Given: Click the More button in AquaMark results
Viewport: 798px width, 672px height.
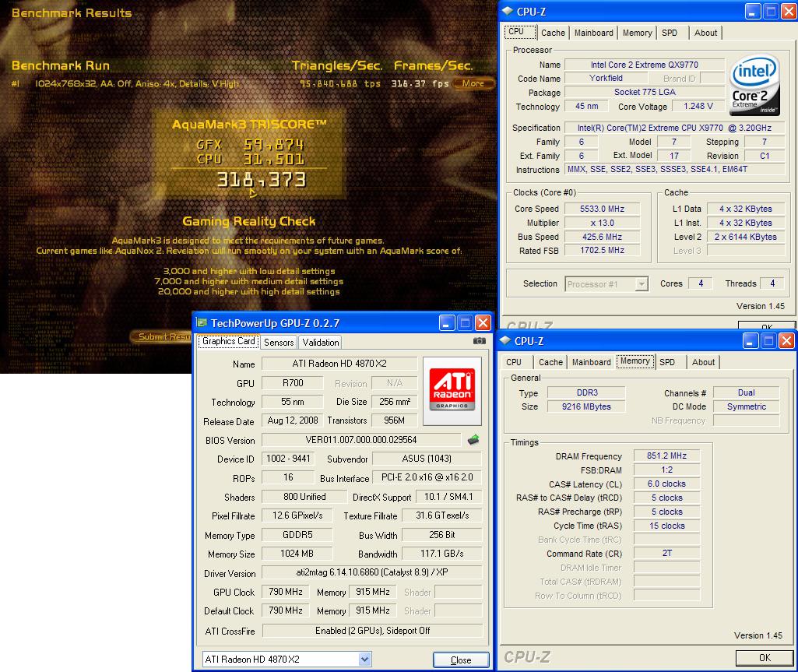Looking at the screenshot, I should (473, 83).
